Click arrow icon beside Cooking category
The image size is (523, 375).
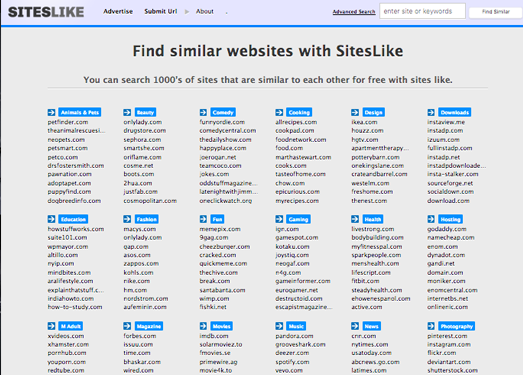click(279, 112)
